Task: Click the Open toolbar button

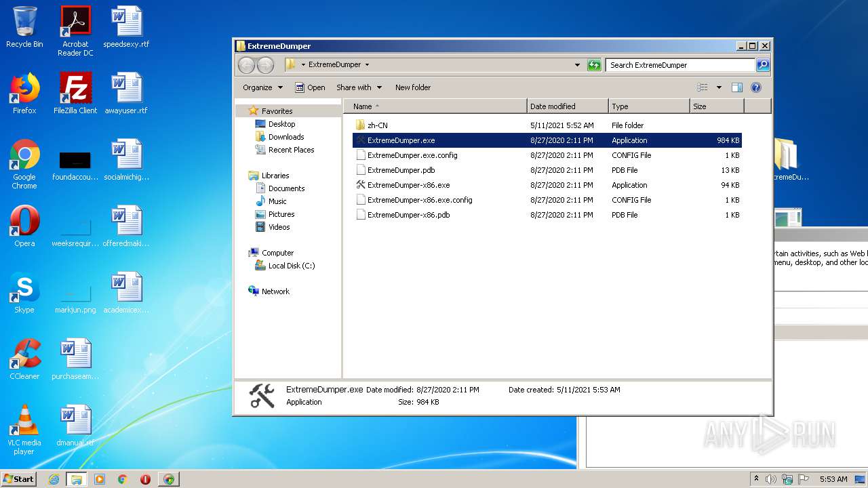Action: pyautogui.click(x=310, y=87)
